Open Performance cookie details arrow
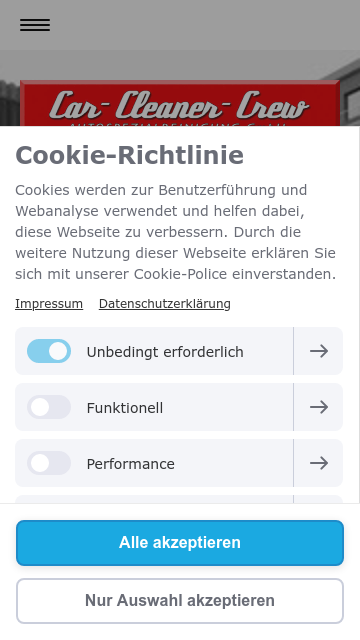The height and width of the screenshot is (640, 360). [318, 463]
